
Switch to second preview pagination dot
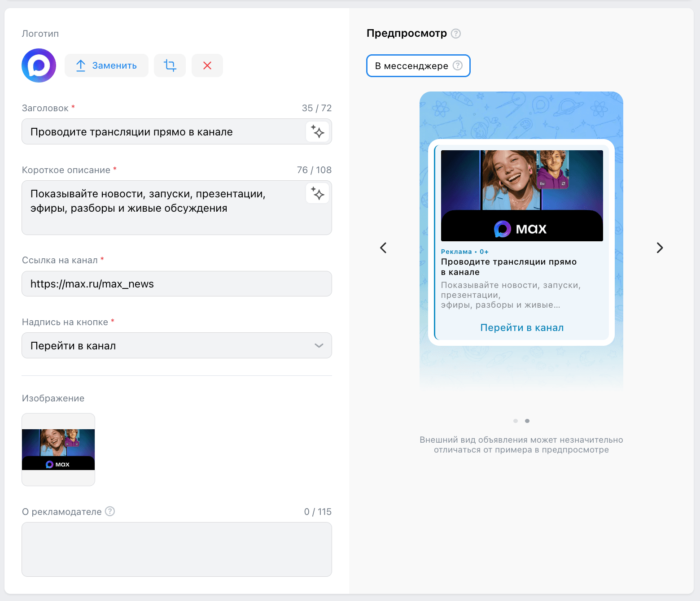tap(527, 421)
